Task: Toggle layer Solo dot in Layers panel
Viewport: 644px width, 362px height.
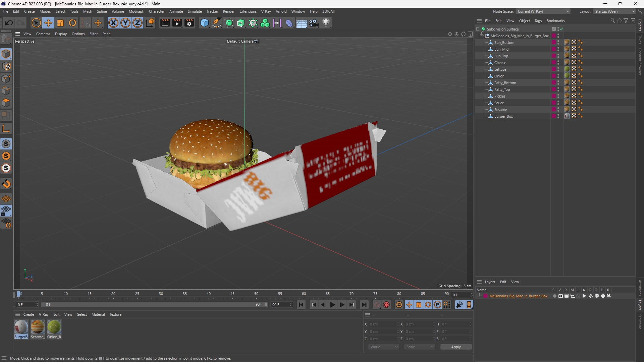Action: (x=554, y=296)
